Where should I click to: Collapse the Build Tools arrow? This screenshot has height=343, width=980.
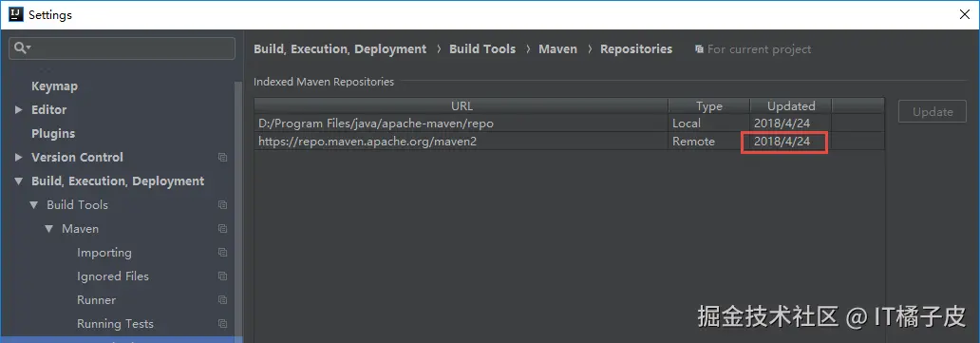34,204
